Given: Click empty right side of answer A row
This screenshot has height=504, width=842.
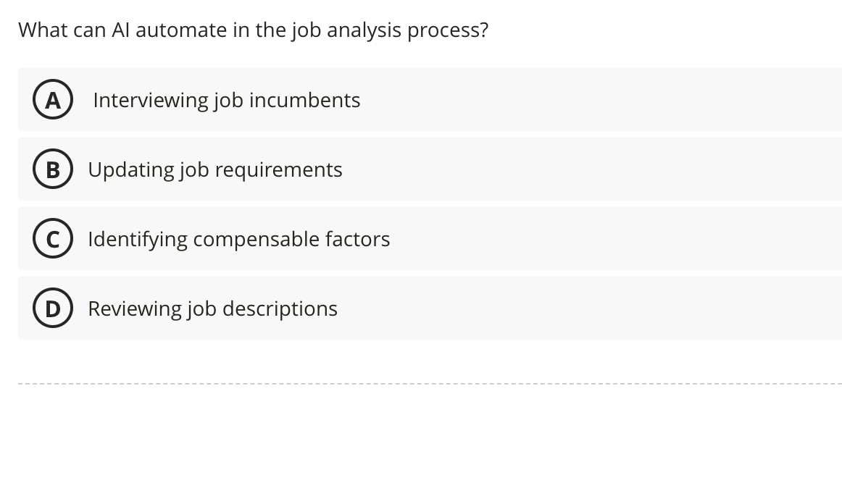Looking at the screenshot, I should click(x=616, y=100).
